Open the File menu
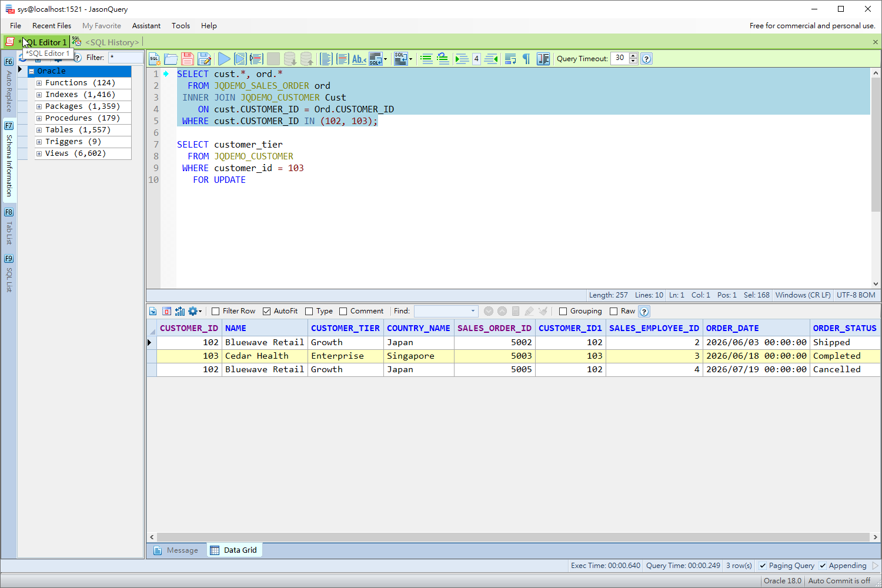The width and height of the screenshot is (882, 588). pyautogui.click(x=15, y=26)
